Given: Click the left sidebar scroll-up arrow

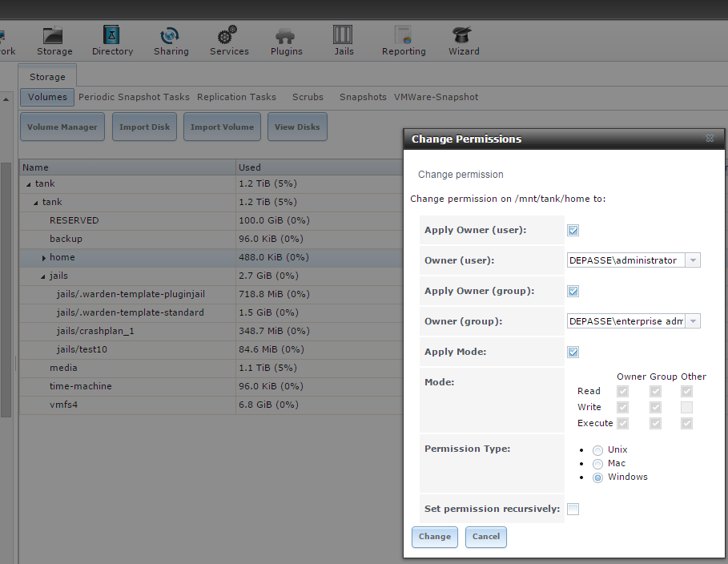Looking at the screenshot, I should tap(6, 99).
